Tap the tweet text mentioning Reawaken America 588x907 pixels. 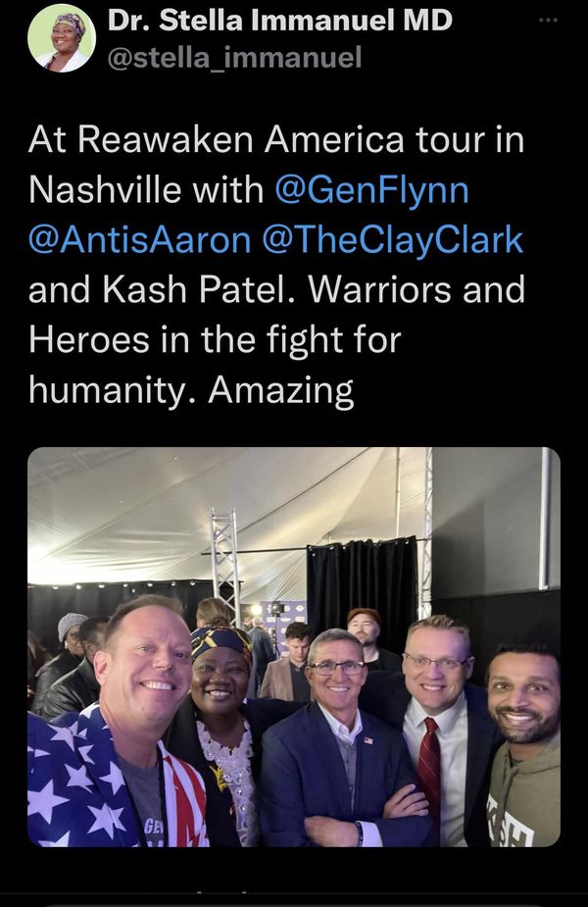pyautogui.click(x=276, y=265)
